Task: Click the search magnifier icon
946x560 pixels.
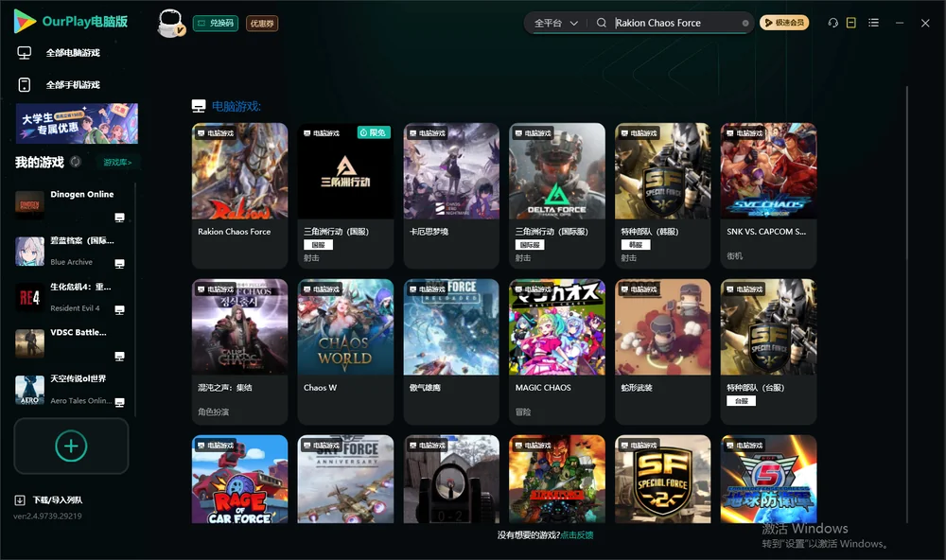Action: tap(601, 23)
